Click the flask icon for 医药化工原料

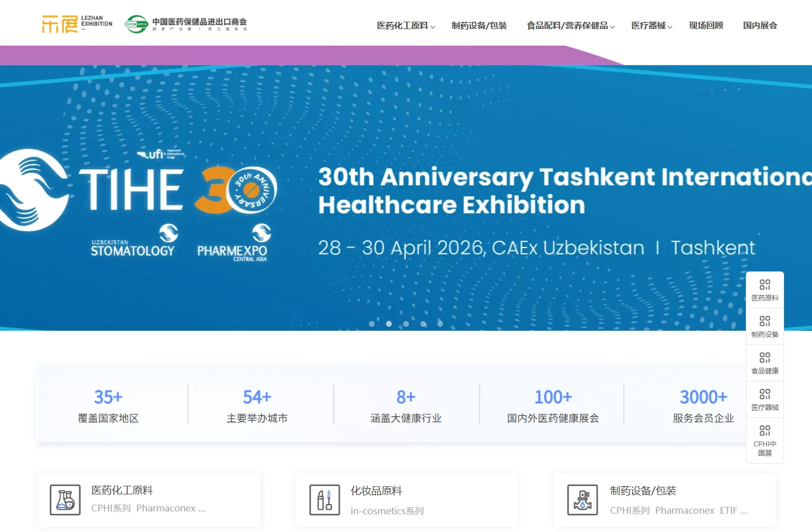(65, 499)
